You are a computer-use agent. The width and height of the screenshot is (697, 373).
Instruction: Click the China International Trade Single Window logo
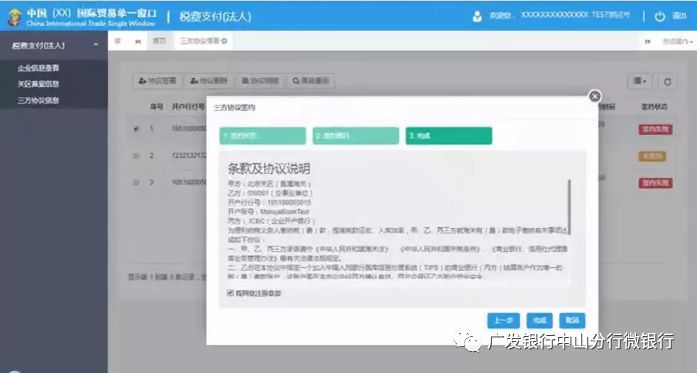click(82, 17)
